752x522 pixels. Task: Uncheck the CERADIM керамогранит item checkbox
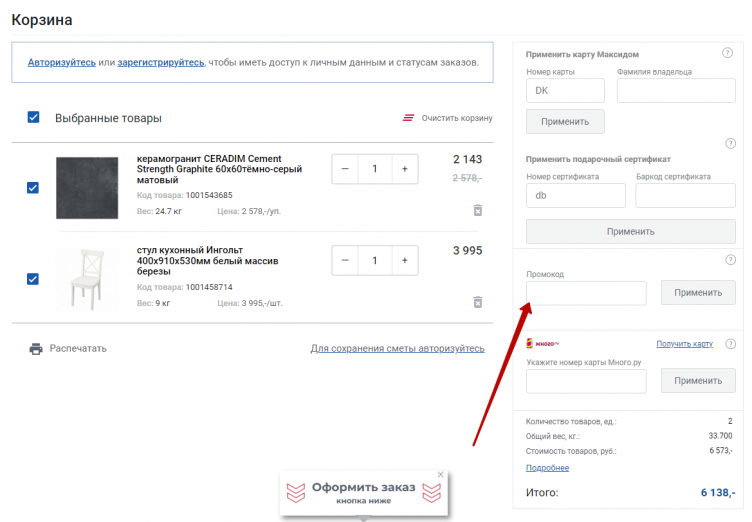point(33,187)
